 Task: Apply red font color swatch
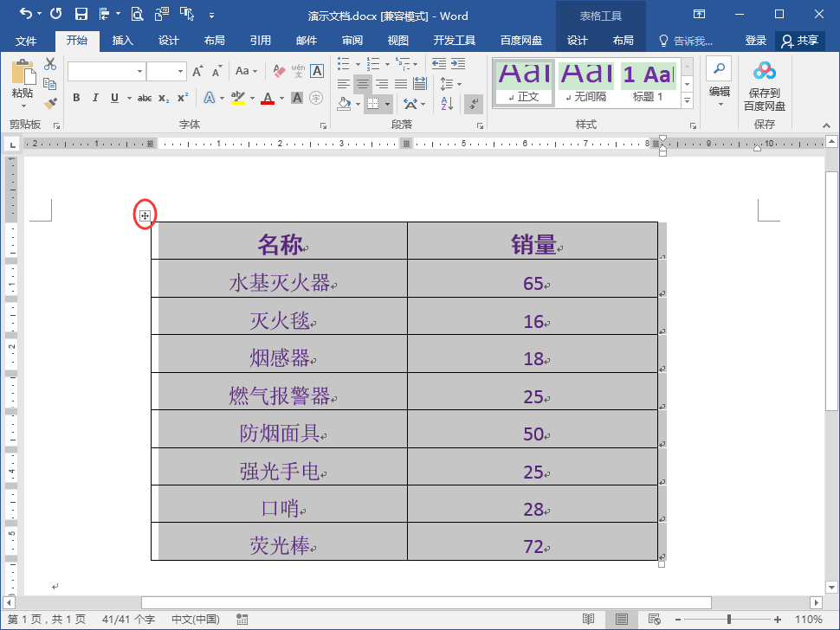pyautogui.click(x=268, y=98)
